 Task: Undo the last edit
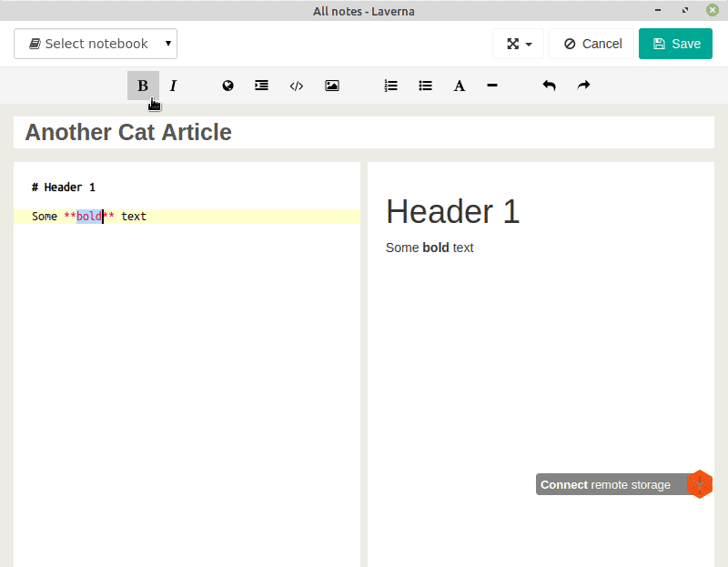[550, 86]
